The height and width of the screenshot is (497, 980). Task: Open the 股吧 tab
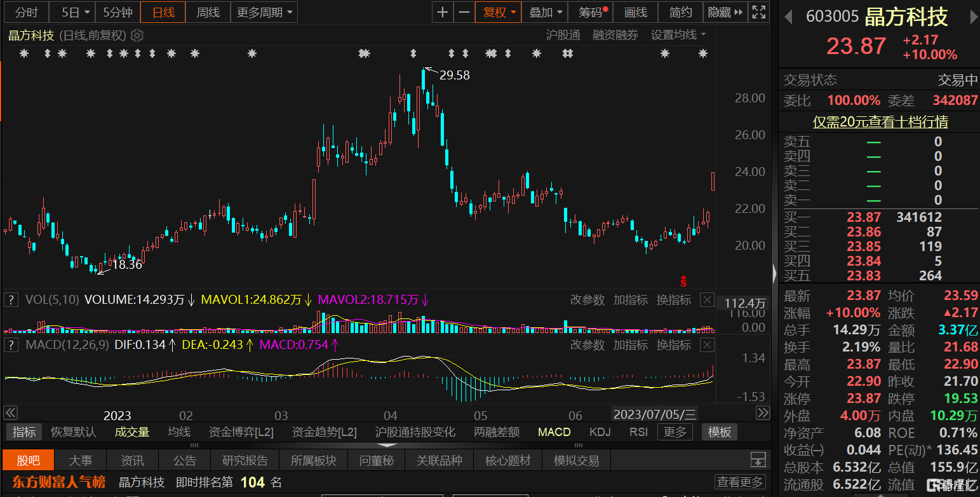[x=28, y=460]
